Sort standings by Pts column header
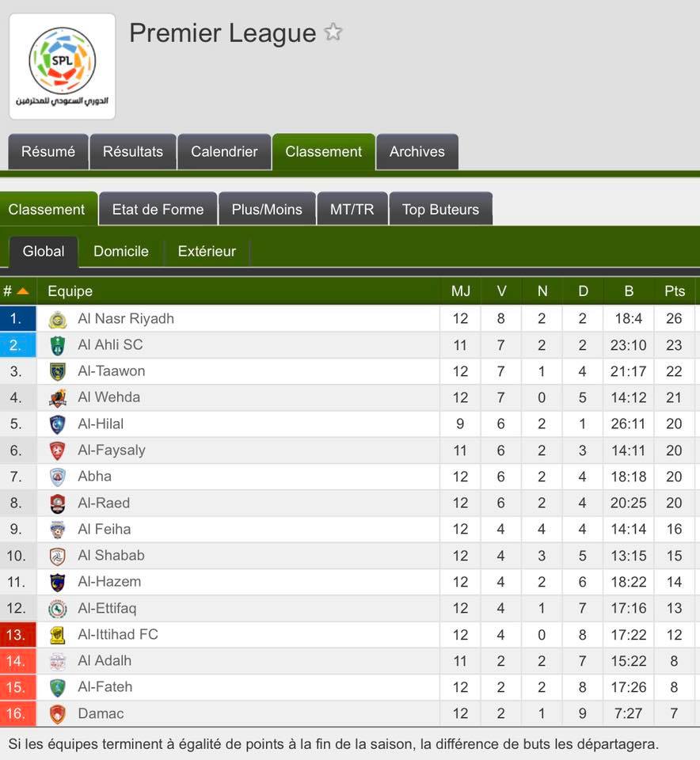The height and width of the screenshot is (760, 700). click(x=675, y=291)
